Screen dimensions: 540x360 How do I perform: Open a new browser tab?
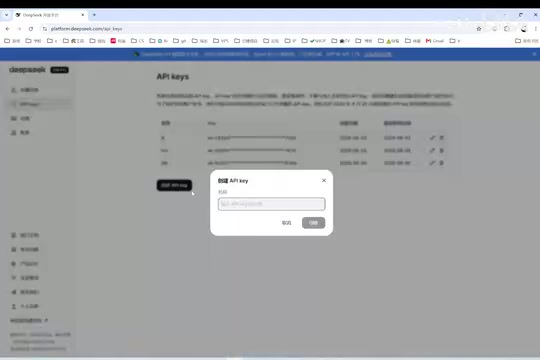(94, 15)
